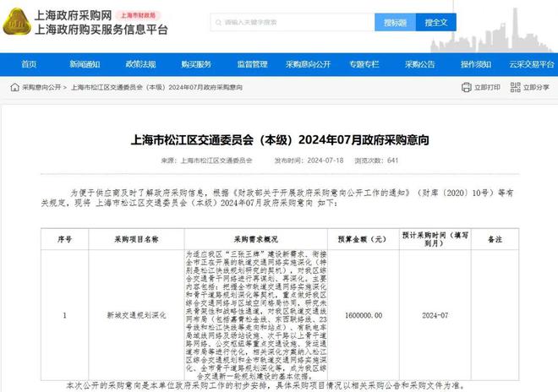Viewport: 558px width, 392px height.
Task: Click the 2024-07 purchase time cell
Action: coord(435,315)
